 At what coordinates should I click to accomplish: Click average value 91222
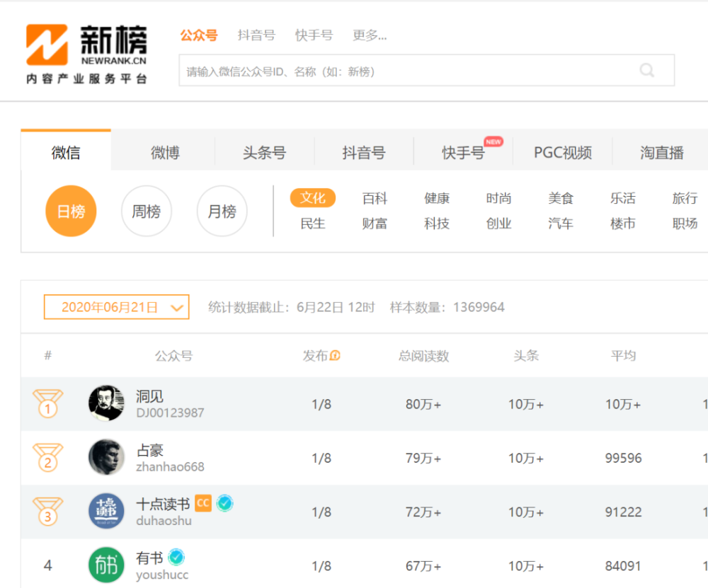pyautogui.click(x=623, y=512)
